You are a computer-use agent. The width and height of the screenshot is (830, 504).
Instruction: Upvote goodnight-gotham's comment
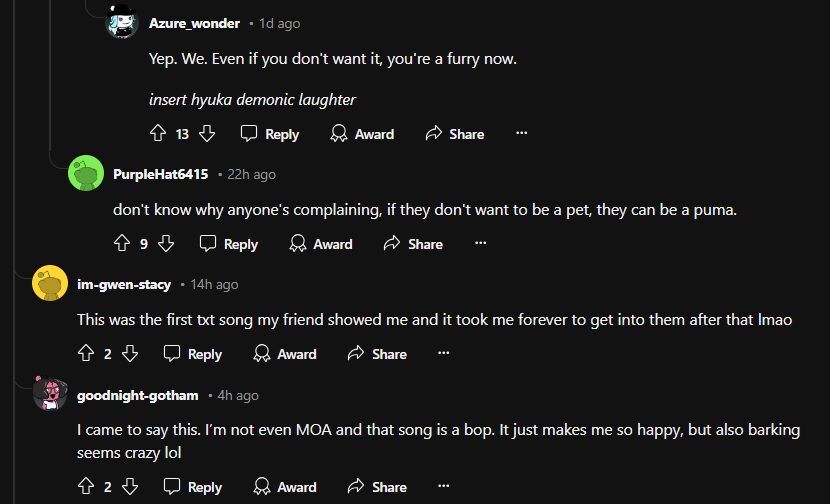pyautogui.click(x=85, y=487)
